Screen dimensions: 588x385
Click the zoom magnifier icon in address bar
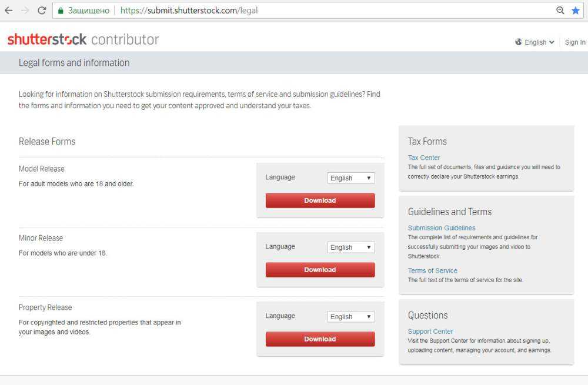tap(560, 11)
